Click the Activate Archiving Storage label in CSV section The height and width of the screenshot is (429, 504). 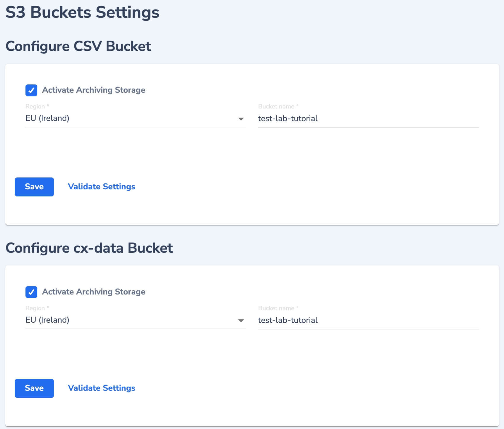coord(94,90)
